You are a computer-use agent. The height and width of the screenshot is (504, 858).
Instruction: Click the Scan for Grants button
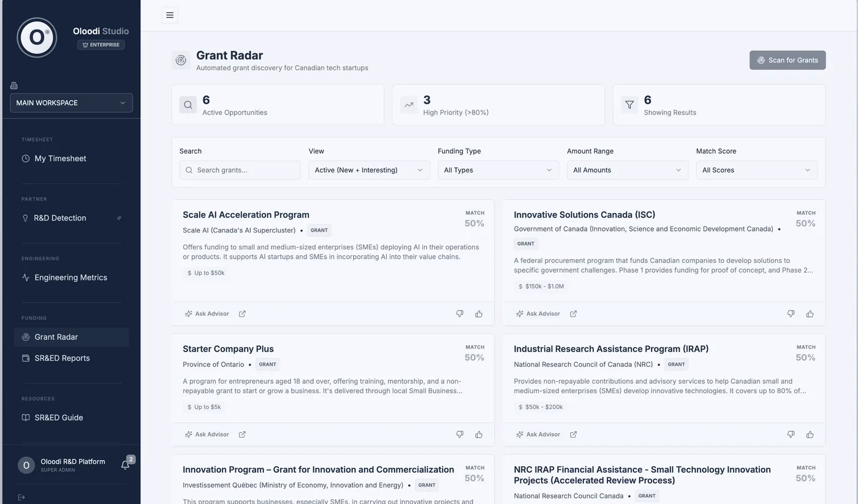pyautogui.click(x=788, y=60)
